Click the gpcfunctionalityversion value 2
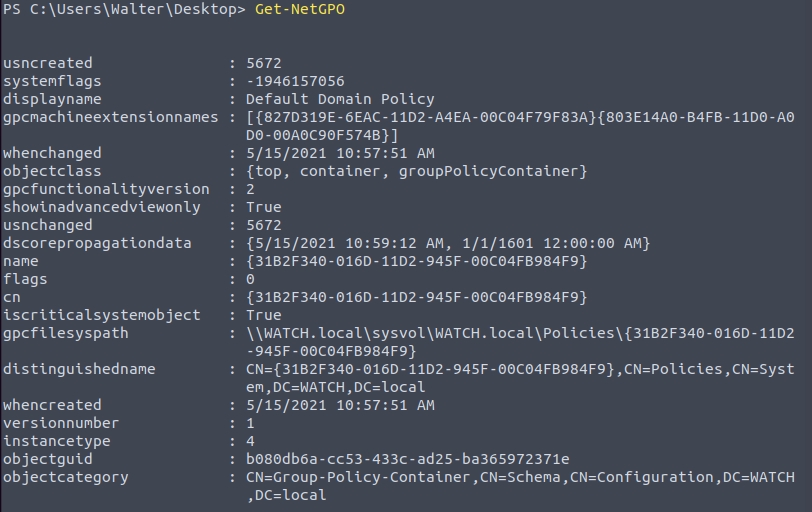This screenshot has width=812, height=512. click(x=250, y=189)
